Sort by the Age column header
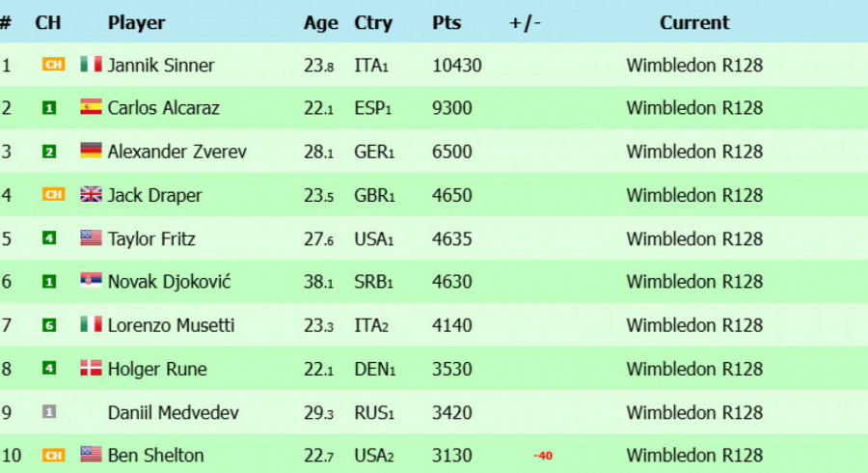This screenshot has height=473, width=868. pyautogui.click(x=320, y=23)
